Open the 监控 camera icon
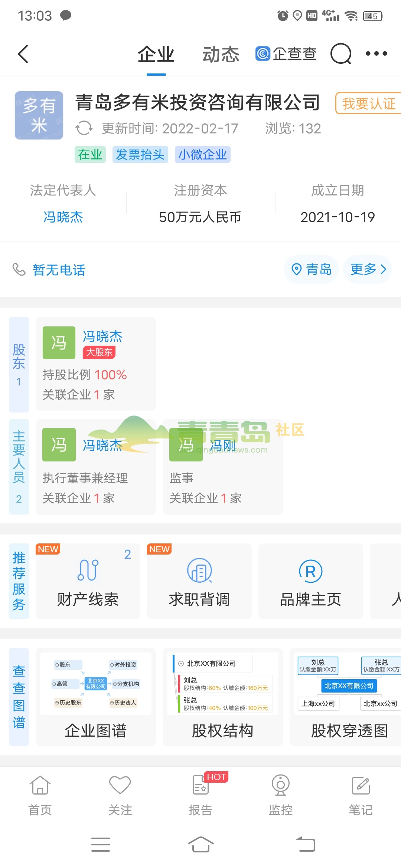 281,785
